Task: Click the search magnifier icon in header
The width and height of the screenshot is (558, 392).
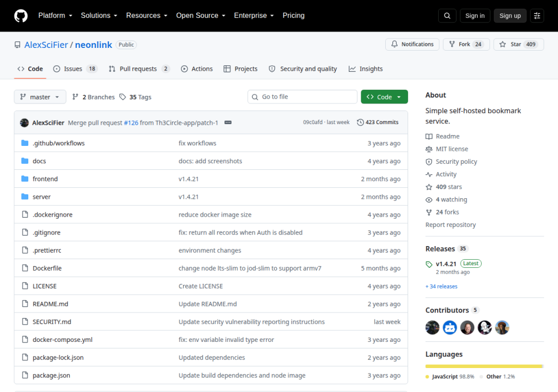Action: 447,16
